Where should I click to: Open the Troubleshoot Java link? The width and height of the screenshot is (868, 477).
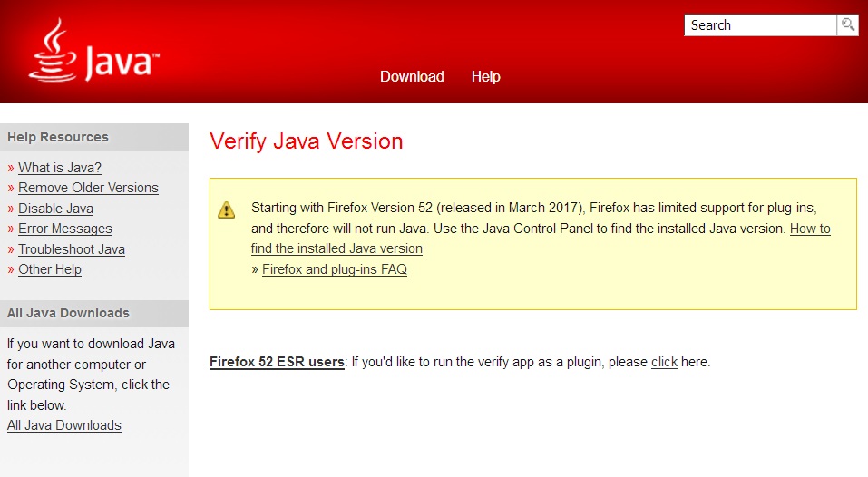coord(72,249)
